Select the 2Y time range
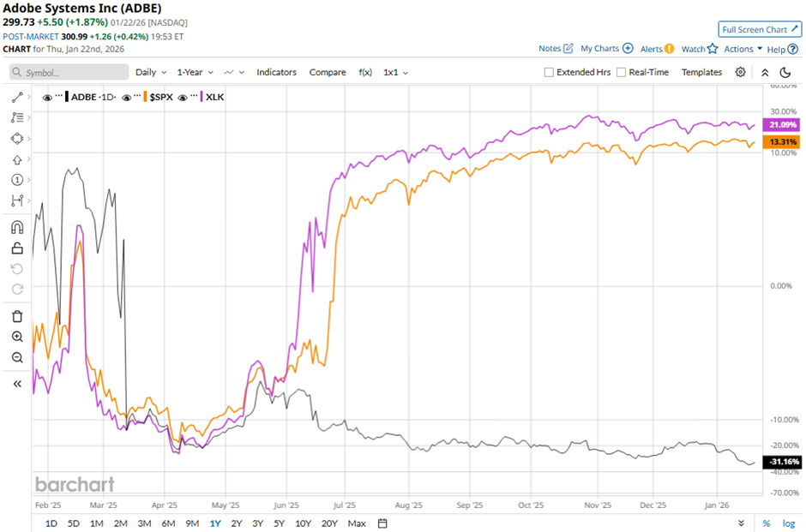The width and height of the screenshot is (806, 532). [x=237, y=523]
